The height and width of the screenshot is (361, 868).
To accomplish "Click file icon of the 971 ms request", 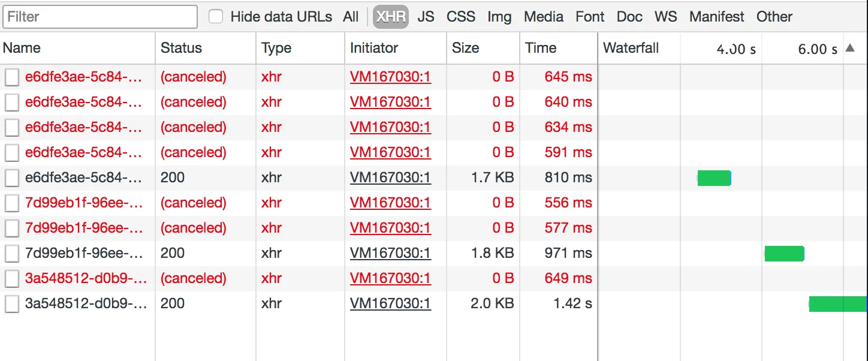I will click(x=12, y=254).
